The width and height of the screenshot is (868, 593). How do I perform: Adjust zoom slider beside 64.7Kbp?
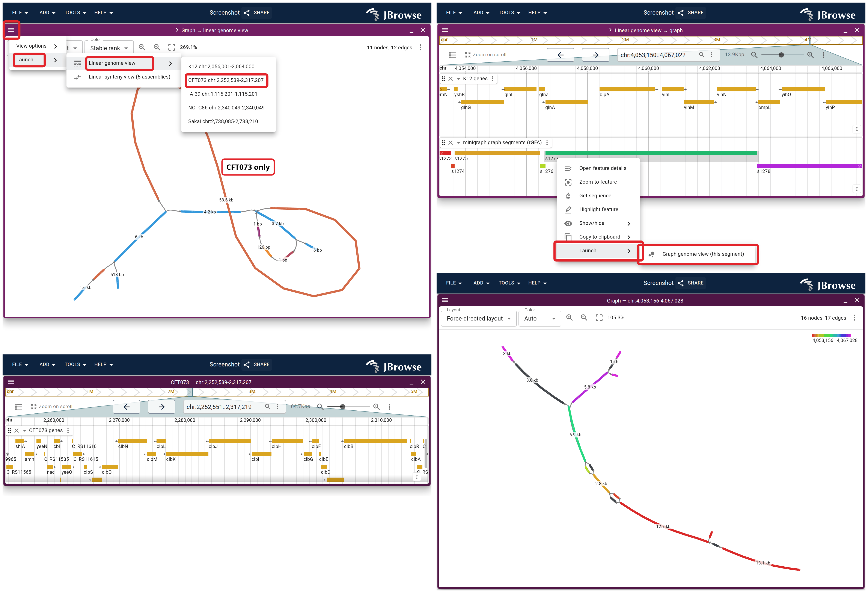click(x=348, y=407)
